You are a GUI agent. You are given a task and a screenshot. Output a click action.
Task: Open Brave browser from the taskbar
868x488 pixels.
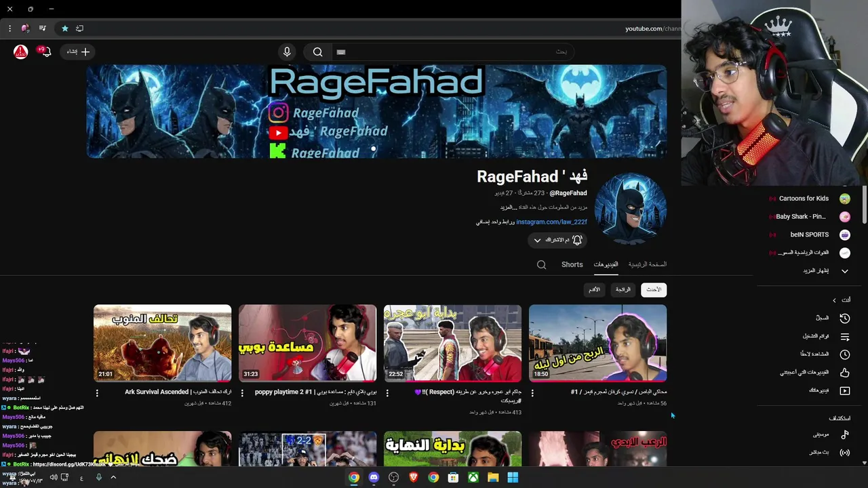tap(413, 477)
